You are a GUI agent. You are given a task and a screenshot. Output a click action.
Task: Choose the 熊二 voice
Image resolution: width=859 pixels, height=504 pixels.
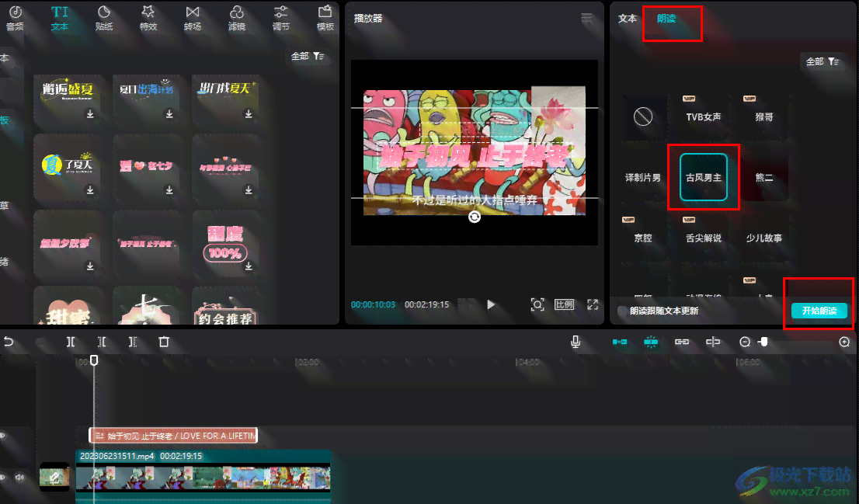coord(764,178)
